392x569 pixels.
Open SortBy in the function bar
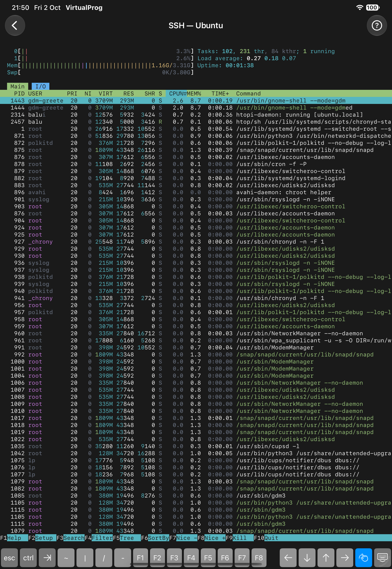click(x=155, y=538)
